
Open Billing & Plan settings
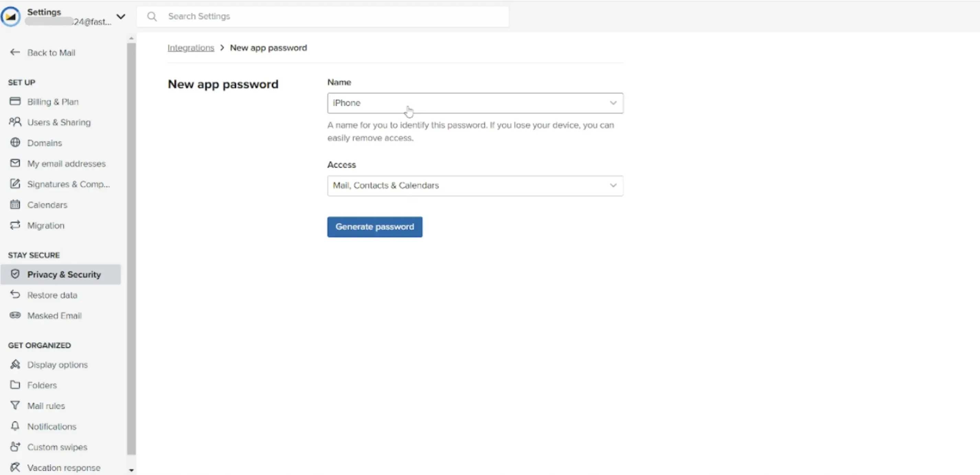pos(53,102)
